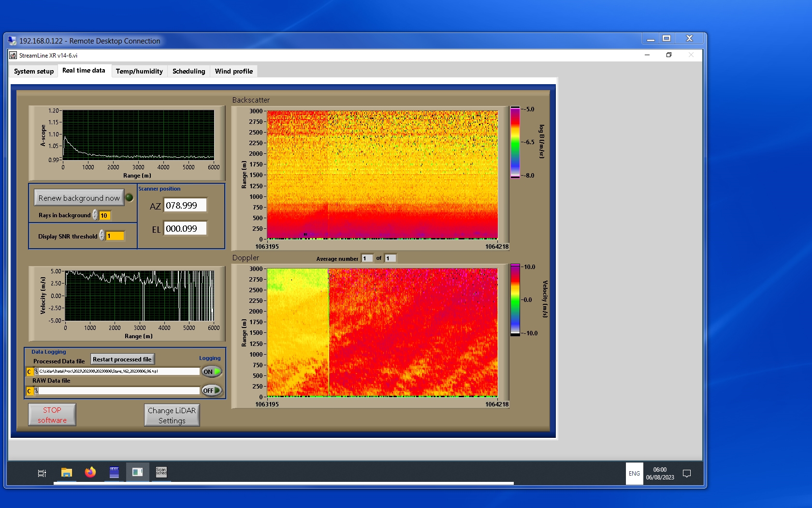Click the Task View taskbar icon
The width and height of the screenshot is (812, 508).
[42, 473]
